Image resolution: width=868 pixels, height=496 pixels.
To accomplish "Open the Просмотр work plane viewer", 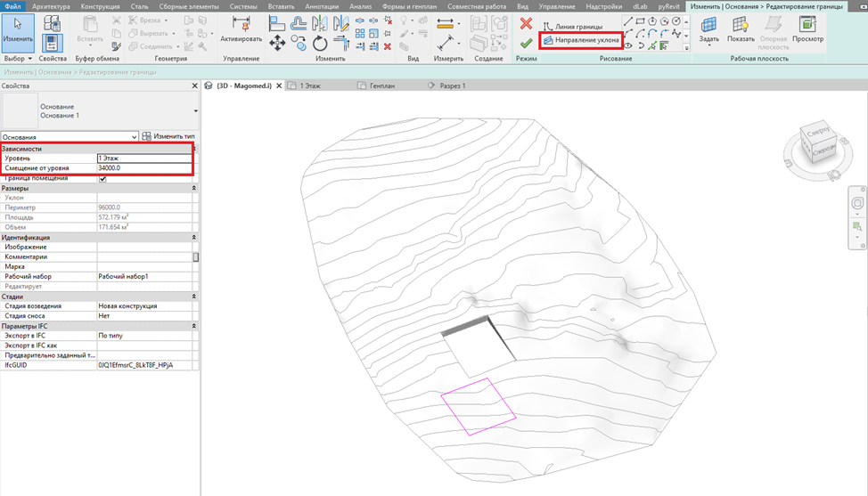I will pos(807,29).
